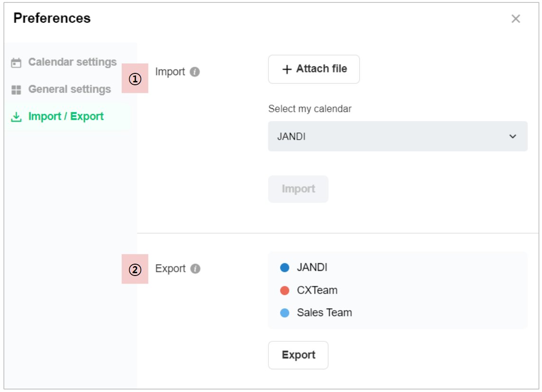Click the grey Import button

coord(298,189)
